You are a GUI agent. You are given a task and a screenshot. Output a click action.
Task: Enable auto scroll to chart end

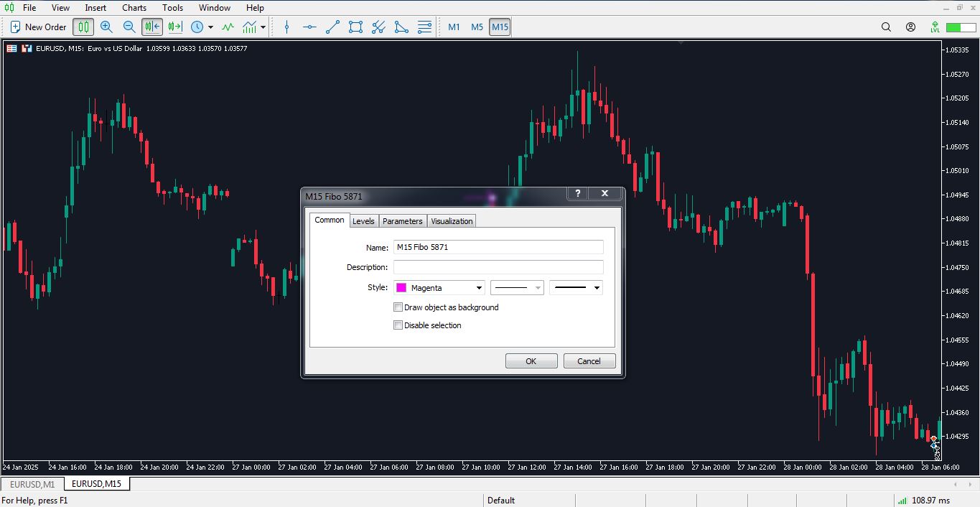click(x=151, y=27)
